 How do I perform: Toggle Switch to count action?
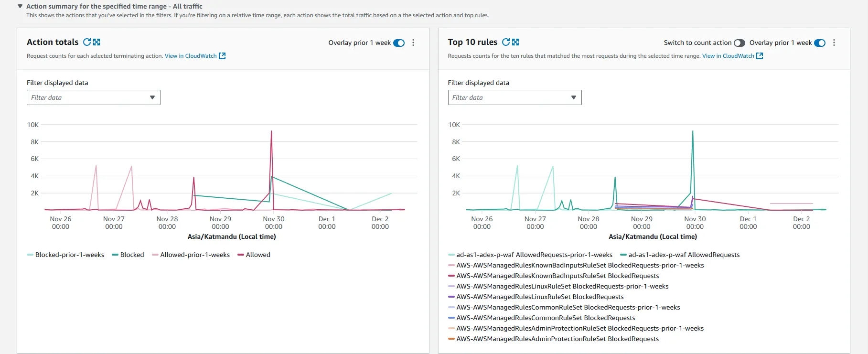point(739,43)
